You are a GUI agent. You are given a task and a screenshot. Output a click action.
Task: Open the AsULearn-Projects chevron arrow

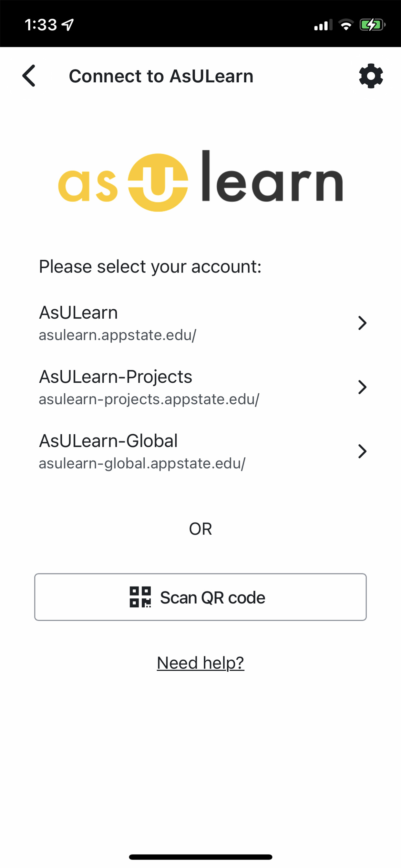(x=362, y=387)
